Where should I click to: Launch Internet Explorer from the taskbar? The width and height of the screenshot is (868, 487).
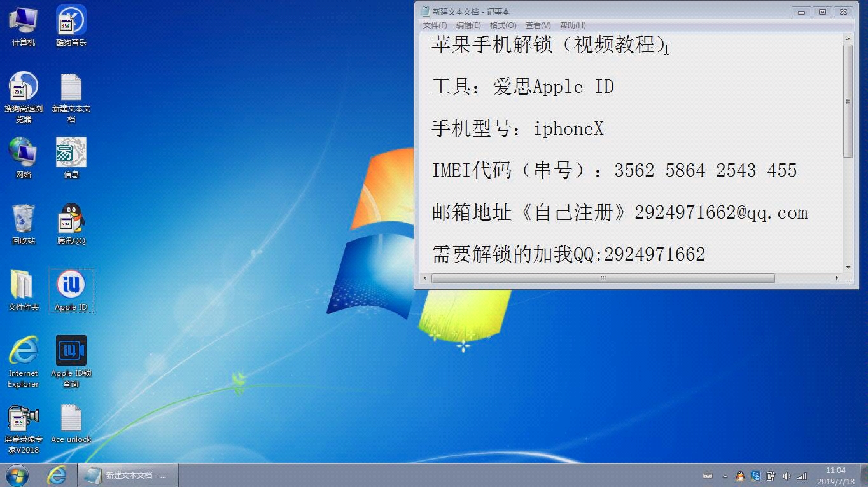click(57, 475)
